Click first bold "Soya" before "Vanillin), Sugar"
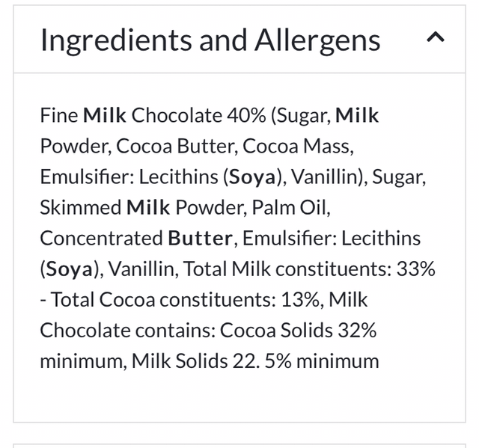 pos(253,177)
